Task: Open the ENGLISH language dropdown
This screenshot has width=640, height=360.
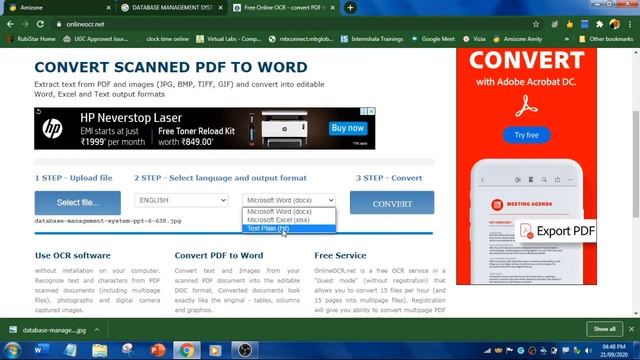Action: point(181,200)
